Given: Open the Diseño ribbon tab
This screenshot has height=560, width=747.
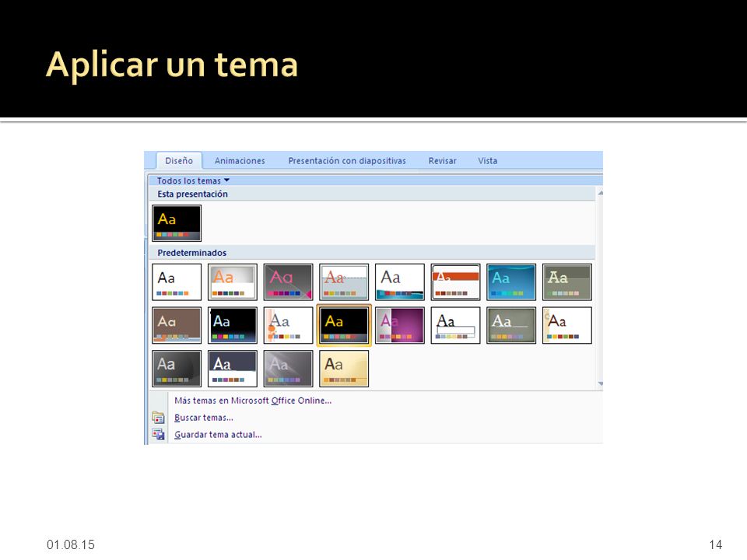Looking at the screenshot, I should coord(179,160).
